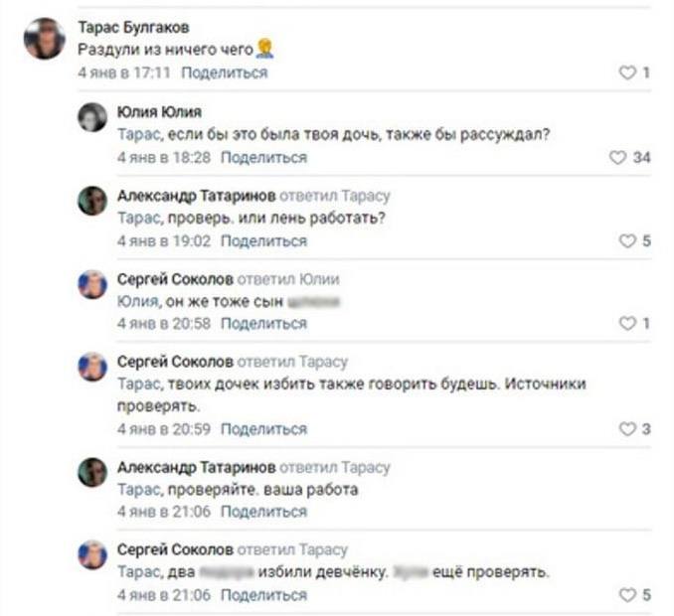This screenshot has height=616, width=674.
Task: Click Поделиться under the 20:59 comment
Action: pos(263,429)
